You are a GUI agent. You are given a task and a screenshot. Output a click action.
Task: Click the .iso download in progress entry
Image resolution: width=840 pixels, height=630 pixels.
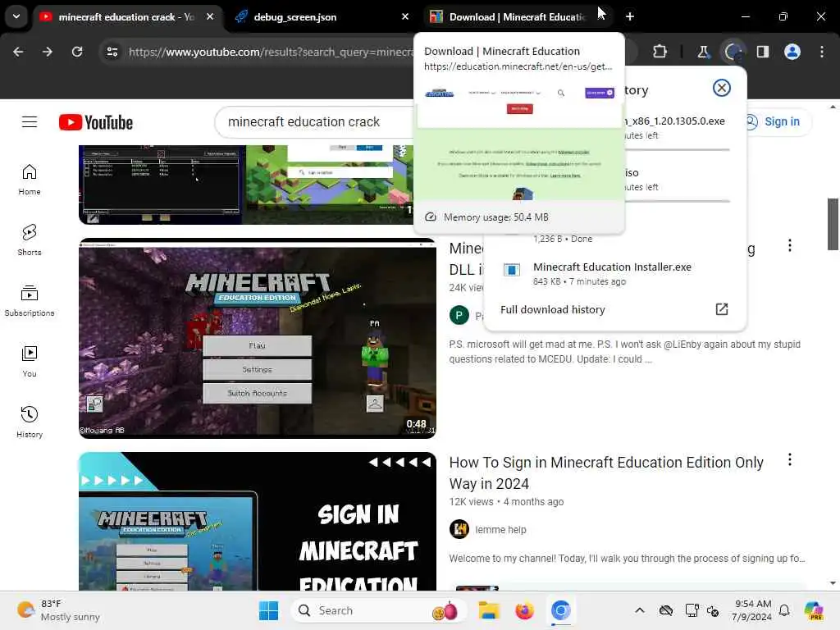676,180
